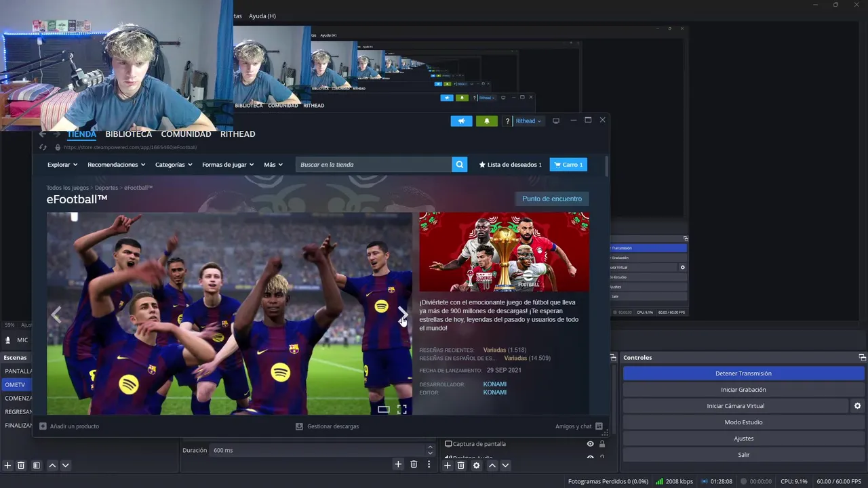Toggle visibility of Captura de pantalla source

pyautogui.click(x=590, y=444)
